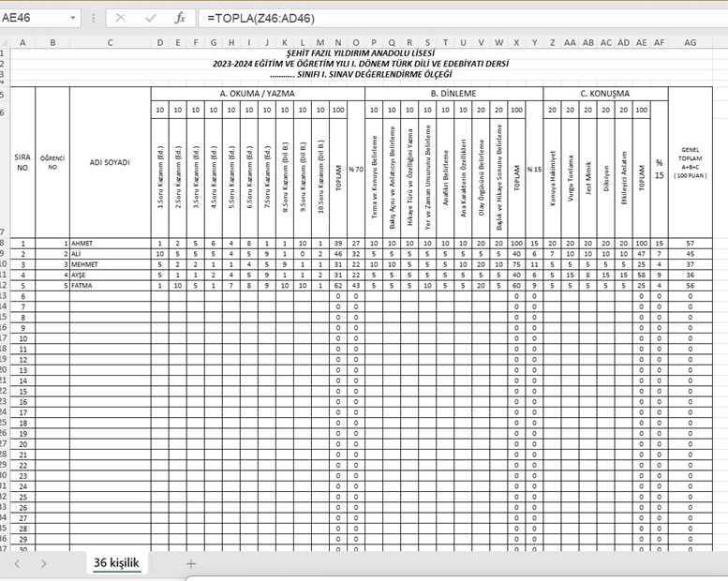
Task: Click the 'Jest Mimik' rotated header
Action: click(587, 177)
